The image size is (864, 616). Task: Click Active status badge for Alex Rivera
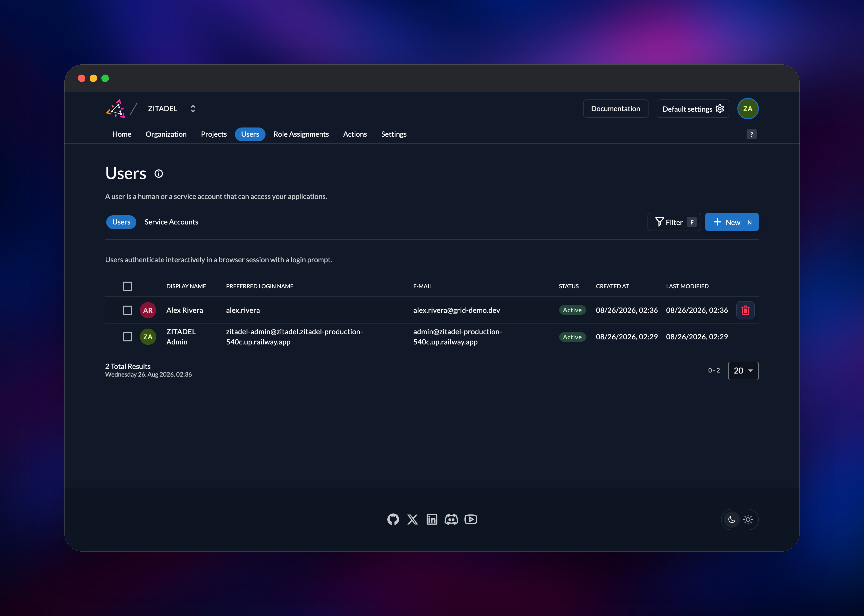[572, 310]
